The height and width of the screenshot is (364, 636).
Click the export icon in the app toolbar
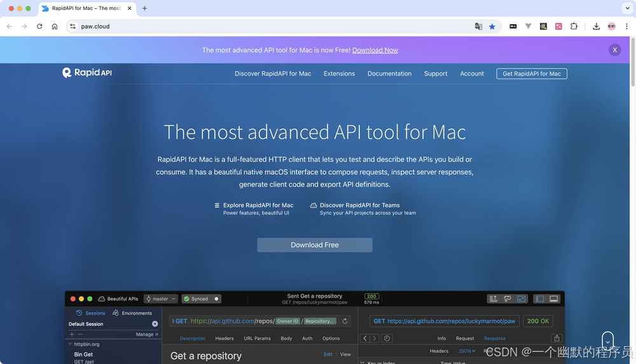(494, 299)
